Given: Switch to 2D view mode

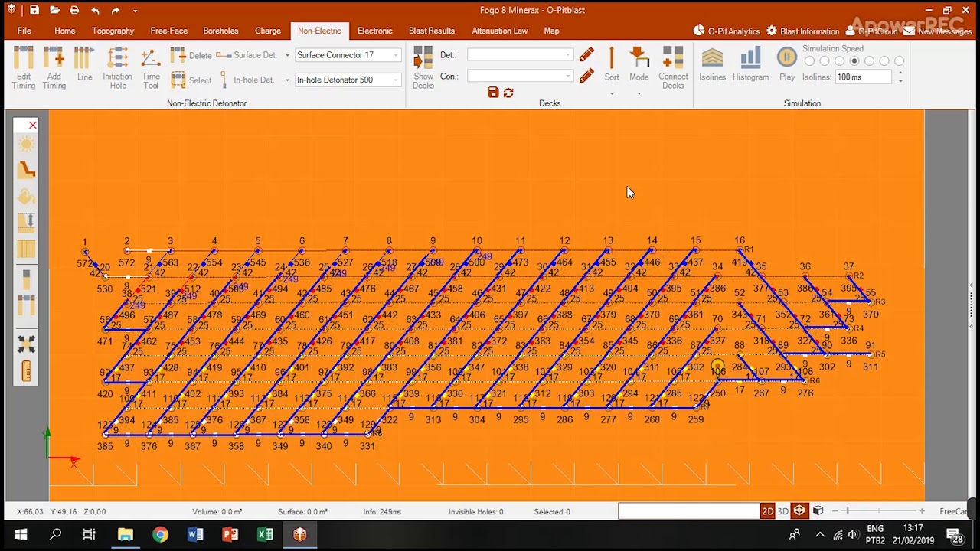Looking at the screenshot, I should click(x=767, y=511).
